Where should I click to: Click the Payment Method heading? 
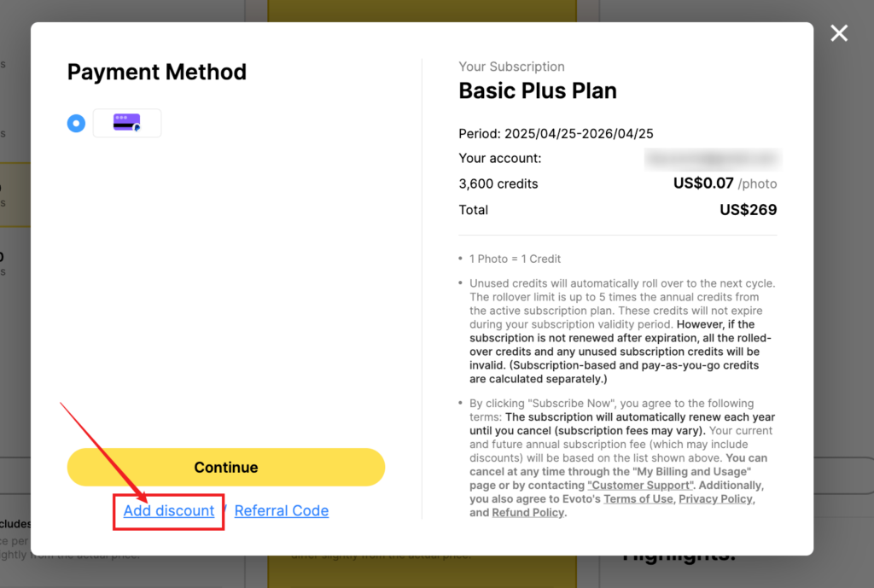(157, 72)
